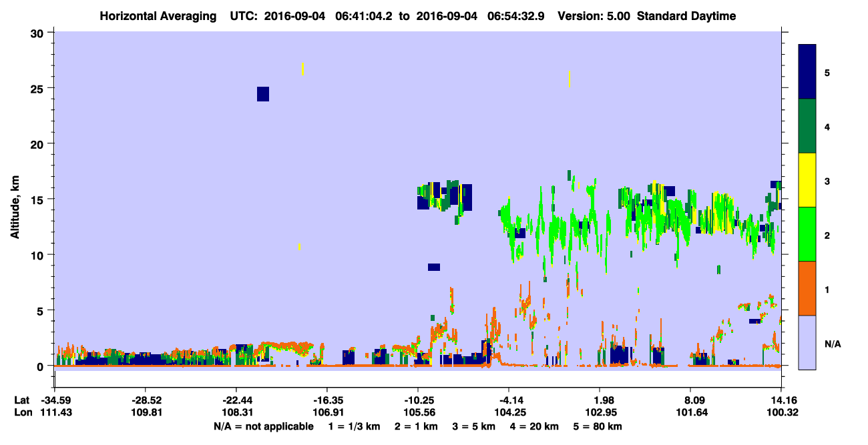
Task: Click the longitude value 100.32
Action: point(782,412)
